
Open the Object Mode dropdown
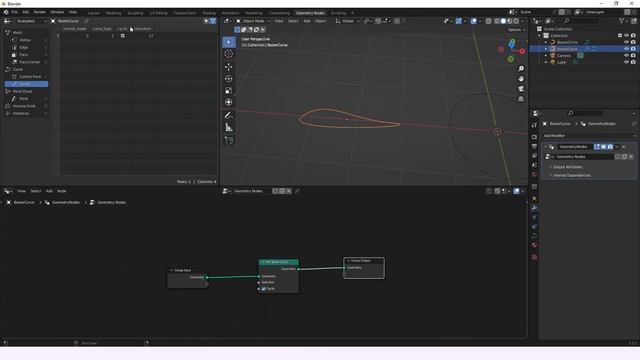[x=253, y=21]
